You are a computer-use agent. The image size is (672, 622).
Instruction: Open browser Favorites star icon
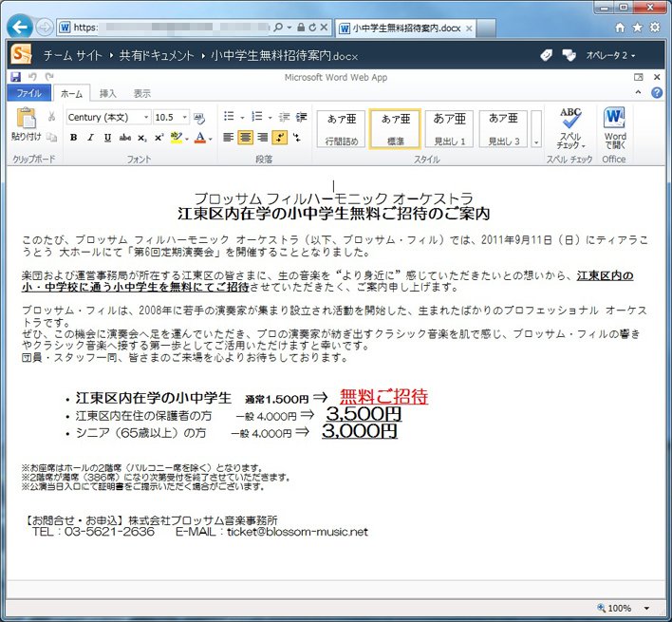(637, 28)
